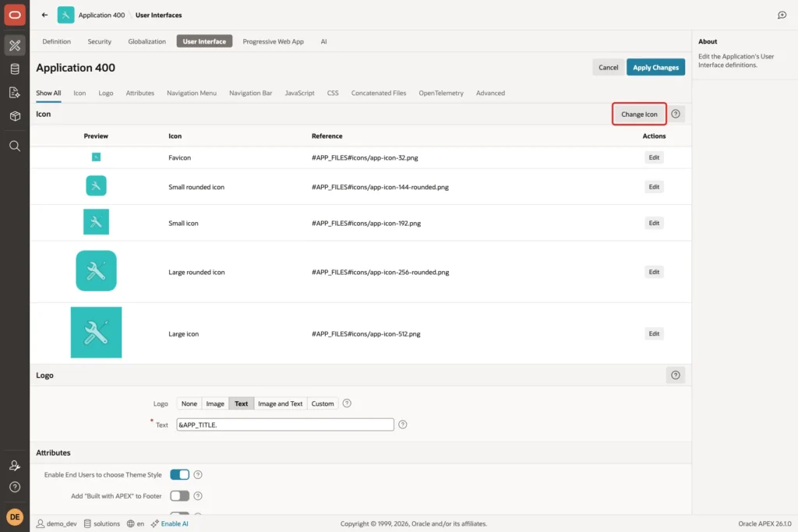Viewport: 798px width, 532px height.
Task: Set the Logo option to None
Action: click(189, 403)
